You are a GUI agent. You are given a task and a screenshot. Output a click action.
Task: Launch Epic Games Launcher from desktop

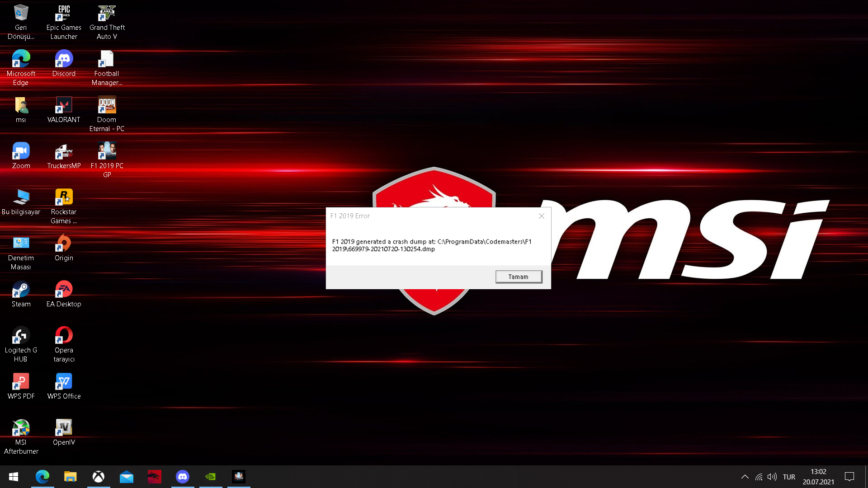64,22
